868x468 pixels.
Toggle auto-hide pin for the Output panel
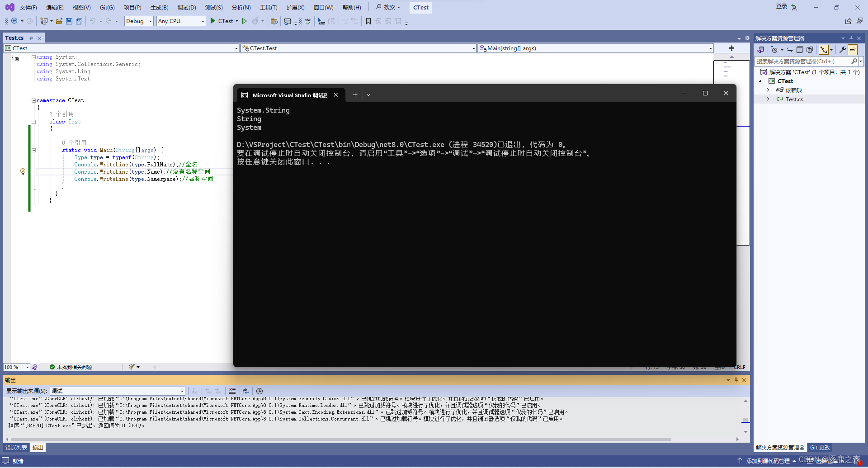click(736, 380)
